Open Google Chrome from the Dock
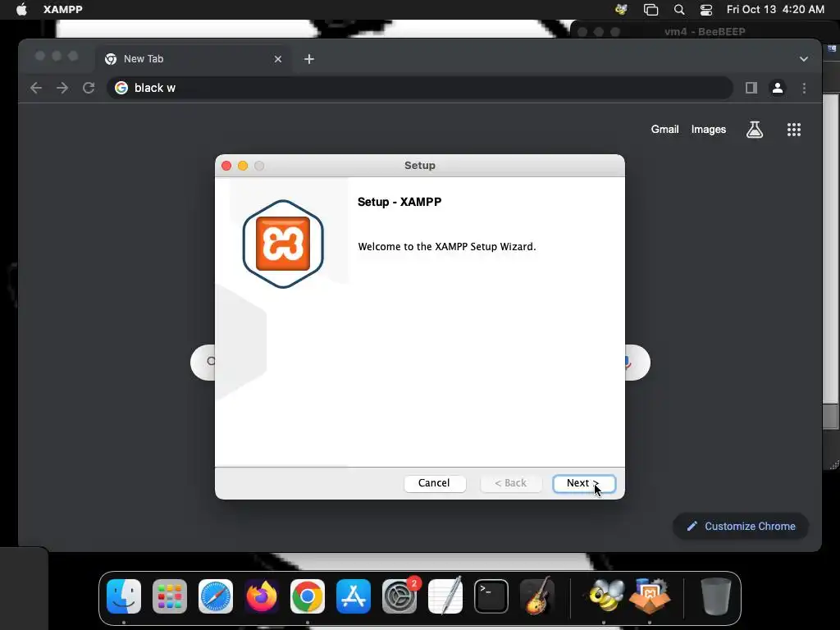The image size is (840, 630). 308,596
